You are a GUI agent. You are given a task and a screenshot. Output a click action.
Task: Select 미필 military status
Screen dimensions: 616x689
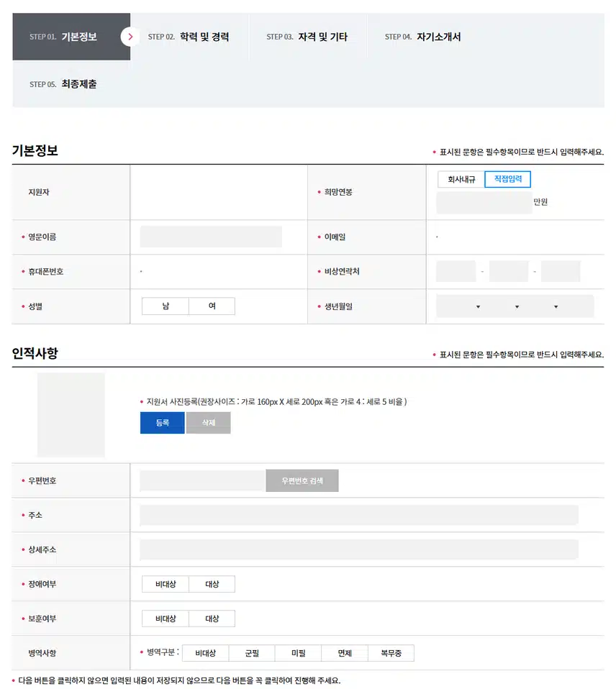(298, 653)
